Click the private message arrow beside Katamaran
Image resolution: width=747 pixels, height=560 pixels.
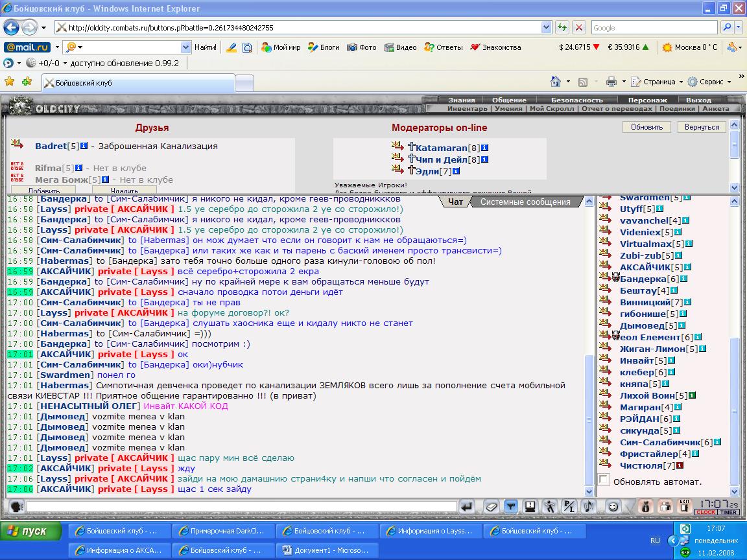(x=397, y=146)
